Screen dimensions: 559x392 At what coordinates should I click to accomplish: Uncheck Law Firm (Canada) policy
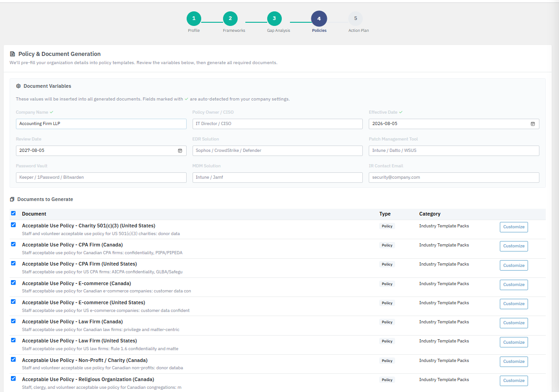pyautogui.click(x=13, y=321)
